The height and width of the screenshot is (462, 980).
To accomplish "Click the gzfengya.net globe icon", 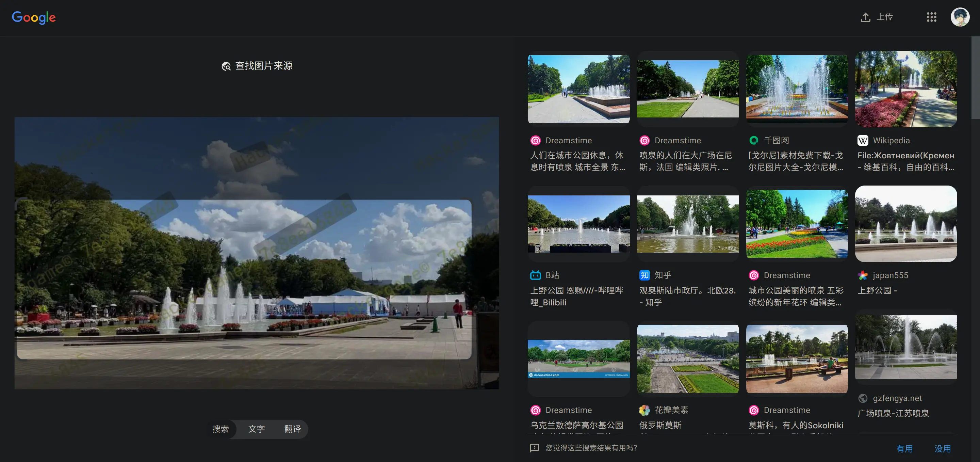I will tap(863, 398).
